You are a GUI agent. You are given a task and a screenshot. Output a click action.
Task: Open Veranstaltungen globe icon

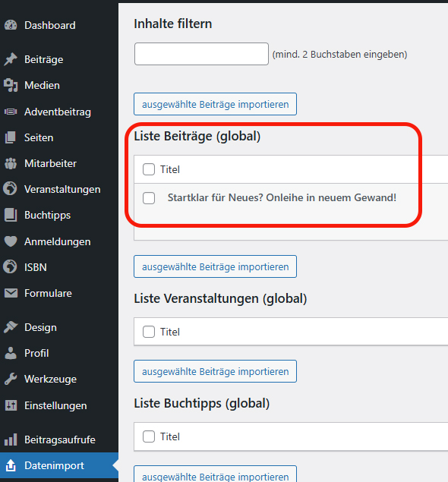pyautogui.click(x=10, y=189)
